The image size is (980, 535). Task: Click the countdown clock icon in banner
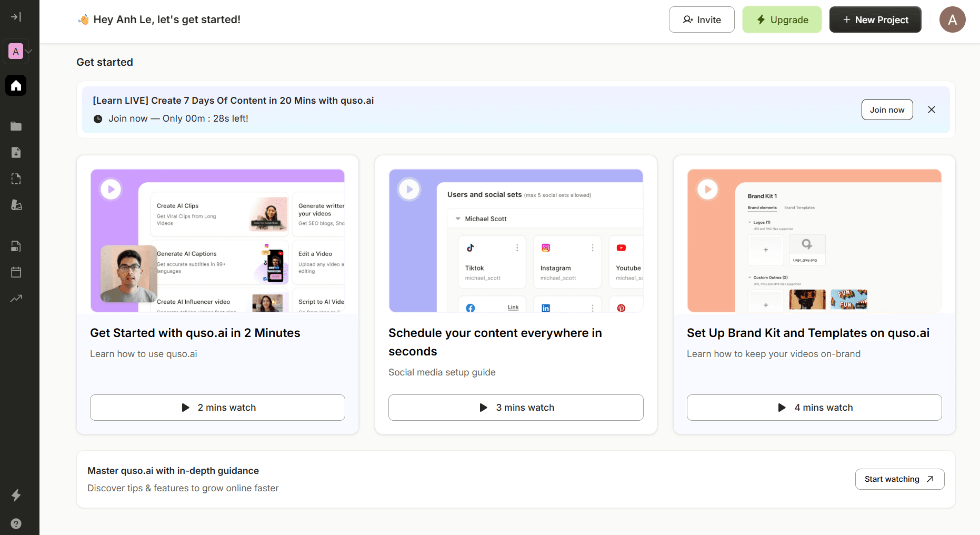point(98,119)
